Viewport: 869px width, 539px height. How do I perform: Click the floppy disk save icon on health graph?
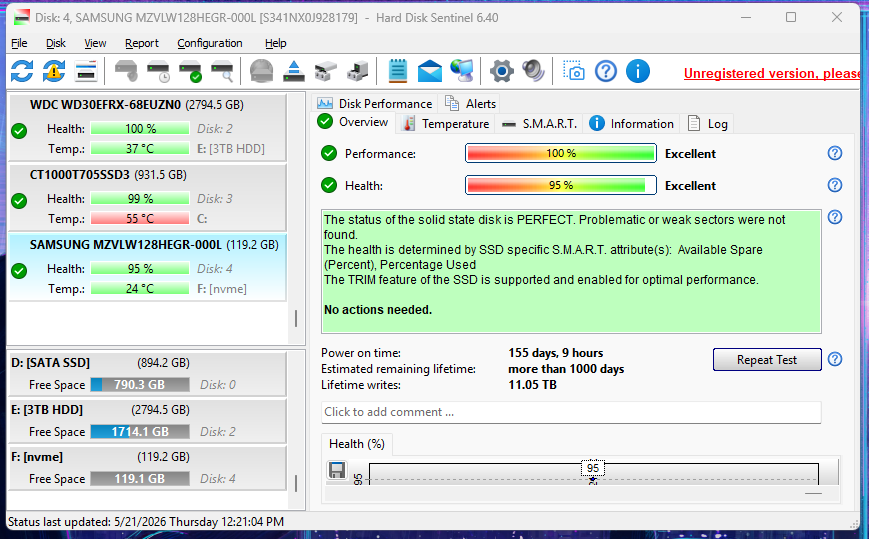[x=336, y=470]
